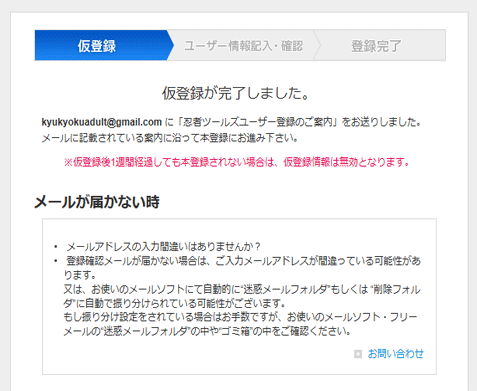Click the red 仮登録後1週間経過 warning notice
Image resolution: width=477 pixels, height=391 pixels.
pyautogui.click(x=236, y=162)
